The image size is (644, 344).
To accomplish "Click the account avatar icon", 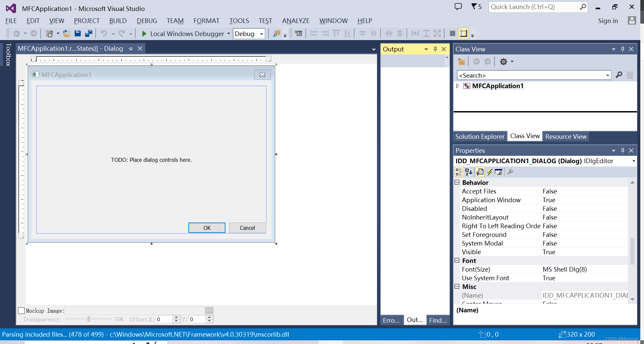I will [632, 20].
